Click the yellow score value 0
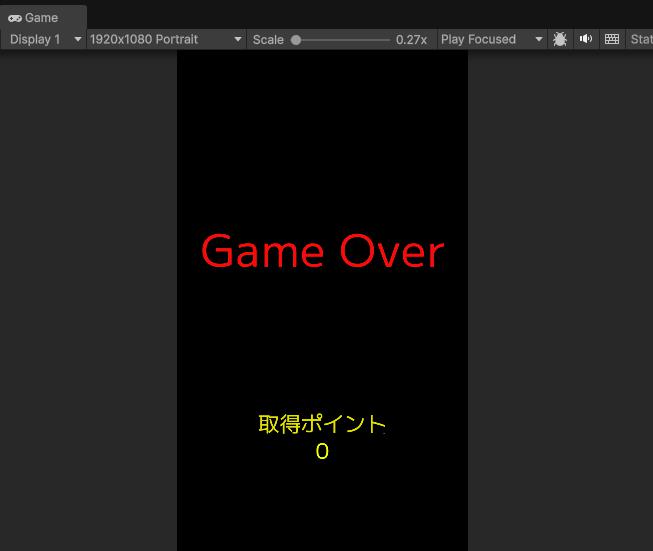 322,452
